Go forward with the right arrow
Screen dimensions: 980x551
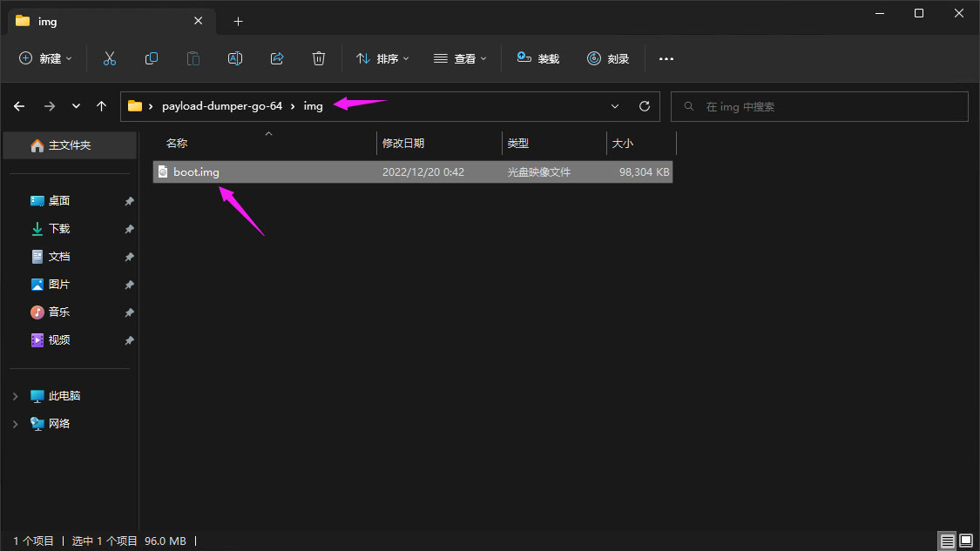[50, 106]
